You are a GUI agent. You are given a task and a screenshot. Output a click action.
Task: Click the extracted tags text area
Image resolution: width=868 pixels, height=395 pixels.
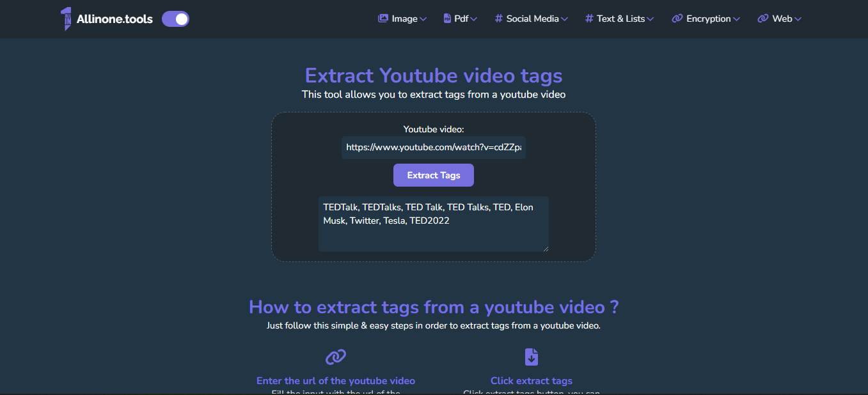click(x=434, y=224)
